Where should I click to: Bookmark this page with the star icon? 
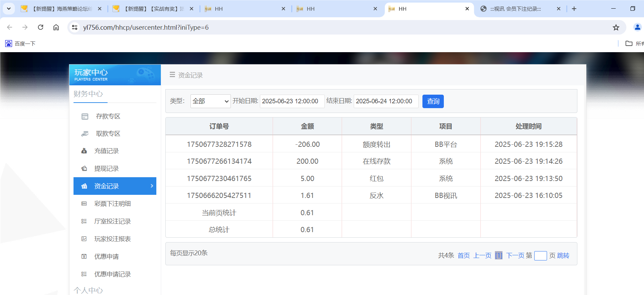point(616,28)
